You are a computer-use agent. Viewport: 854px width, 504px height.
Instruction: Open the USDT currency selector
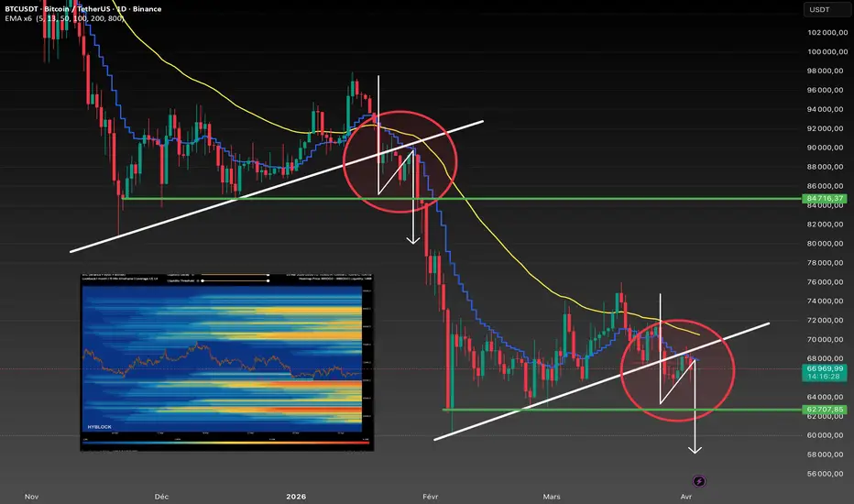[x=827, y=9]
